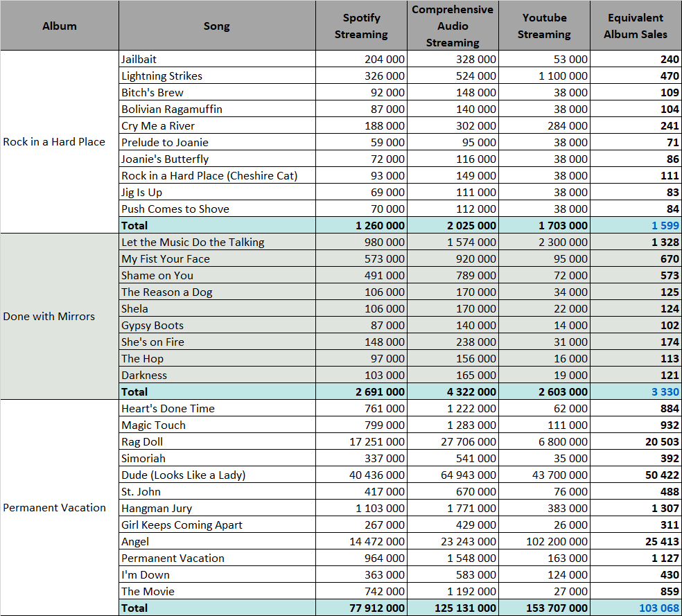Image resolution: width=682 pixels, height=616 pixels.
Task: Select the She's on Fire cell
Action: click(x=217, y=342)
